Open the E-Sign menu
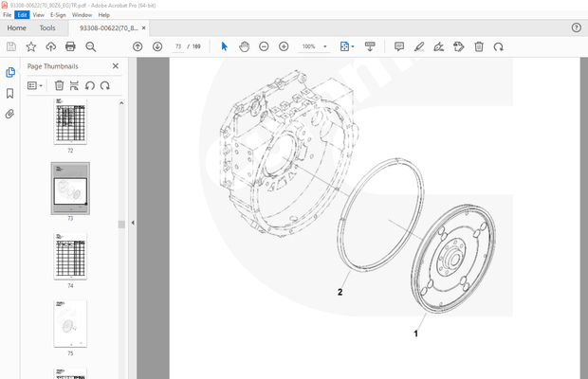This screenshot has height=379, width=588. [58, 15]
